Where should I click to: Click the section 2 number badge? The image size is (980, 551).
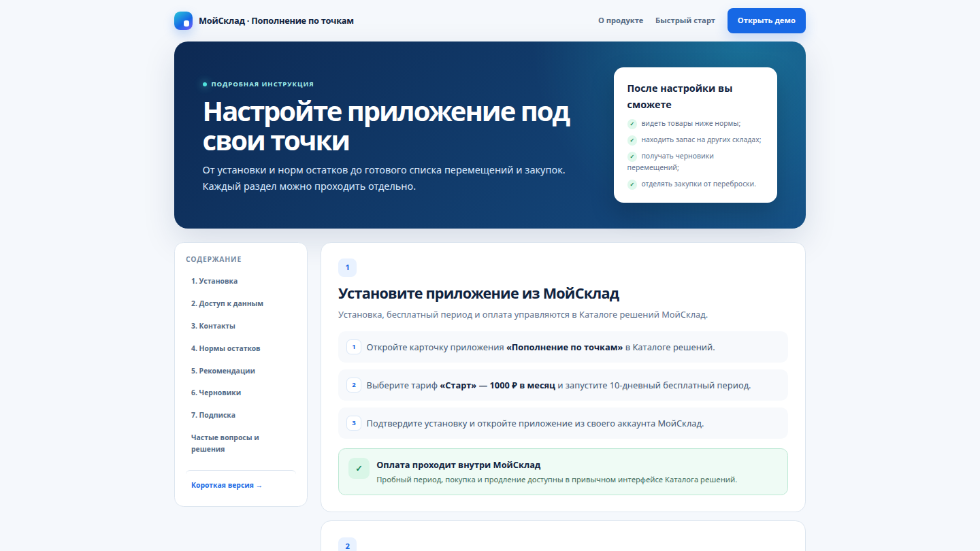click(347, 546)
